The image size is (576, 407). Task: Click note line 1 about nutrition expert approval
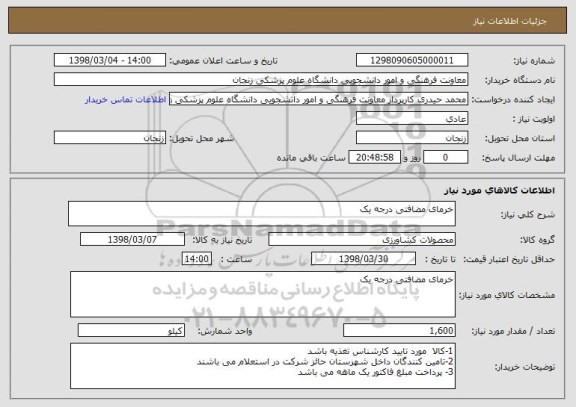[x=380, y=352]
